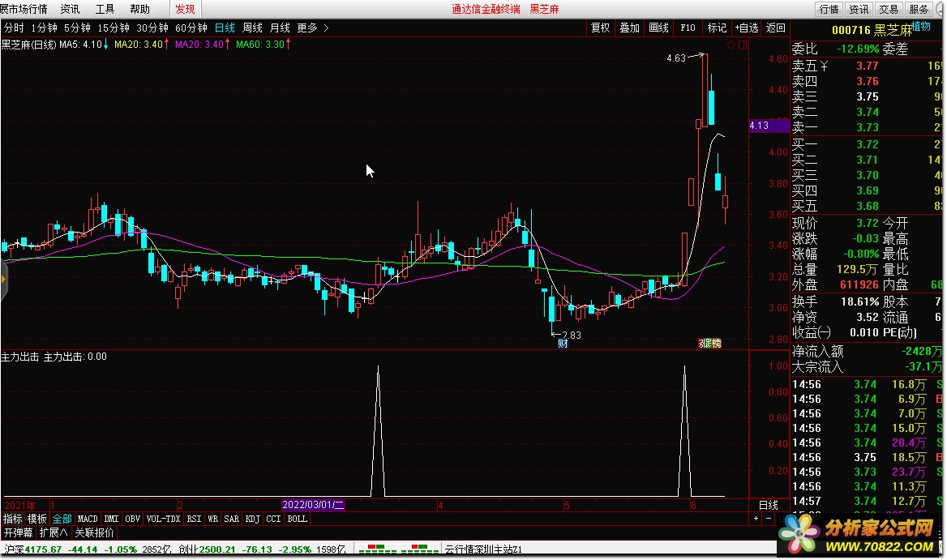The image size is (947, 560).
Task: Switch indicator to WR
Action: (212, 519)
